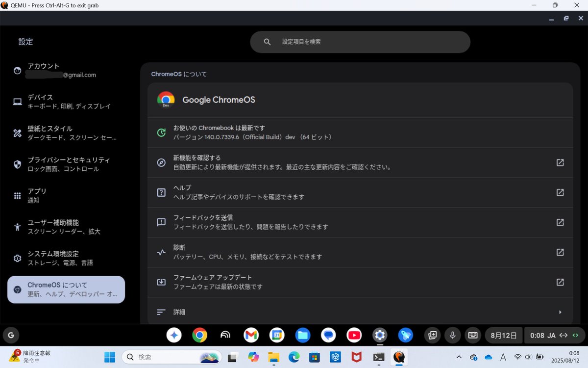Open Task View on Windows taskbar
Screen dimensions: 588x368
tap(233, 357)
